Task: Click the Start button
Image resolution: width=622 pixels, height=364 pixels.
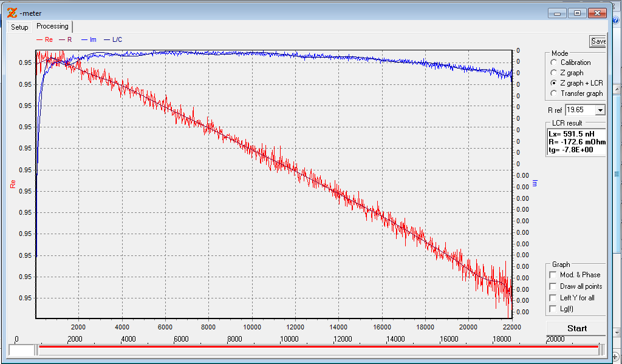Action: [577, 328]
